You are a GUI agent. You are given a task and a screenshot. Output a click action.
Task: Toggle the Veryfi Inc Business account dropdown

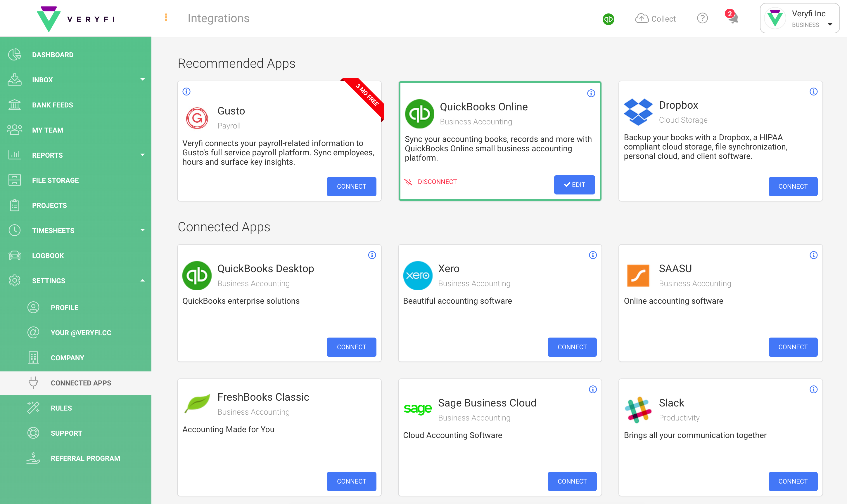(831, 25)
